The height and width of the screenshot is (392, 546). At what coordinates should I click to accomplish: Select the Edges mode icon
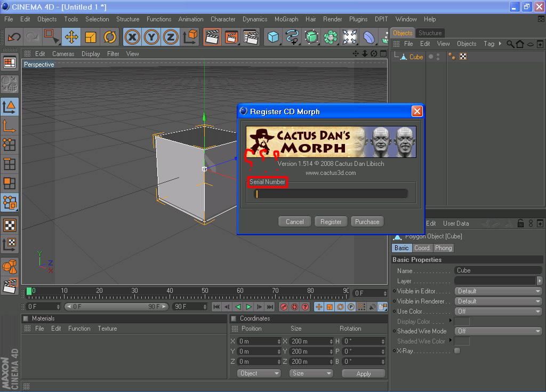point(10,164)
